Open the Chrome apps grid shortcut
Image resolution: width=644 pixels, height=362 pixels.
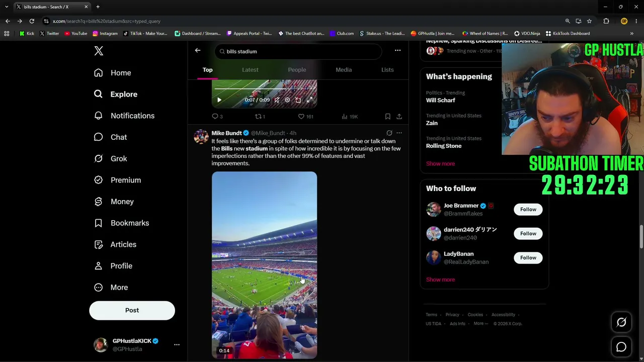7,34
